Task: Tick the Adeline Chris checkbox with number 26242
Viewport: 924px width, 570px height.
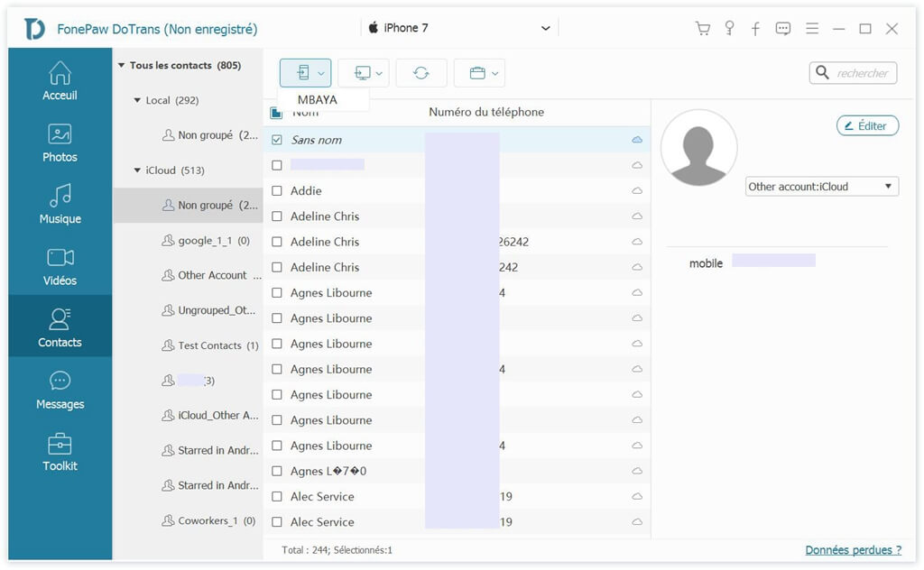Action: [x=276, y=242]
